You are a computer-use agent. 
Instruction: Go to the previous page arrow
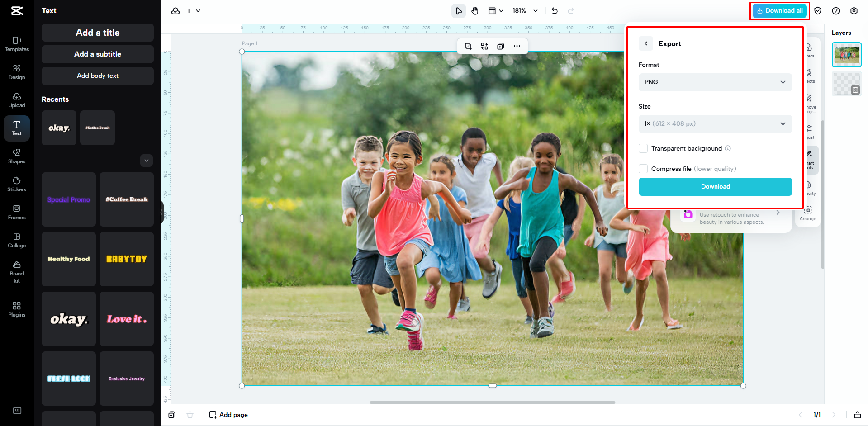pos(801,415)
